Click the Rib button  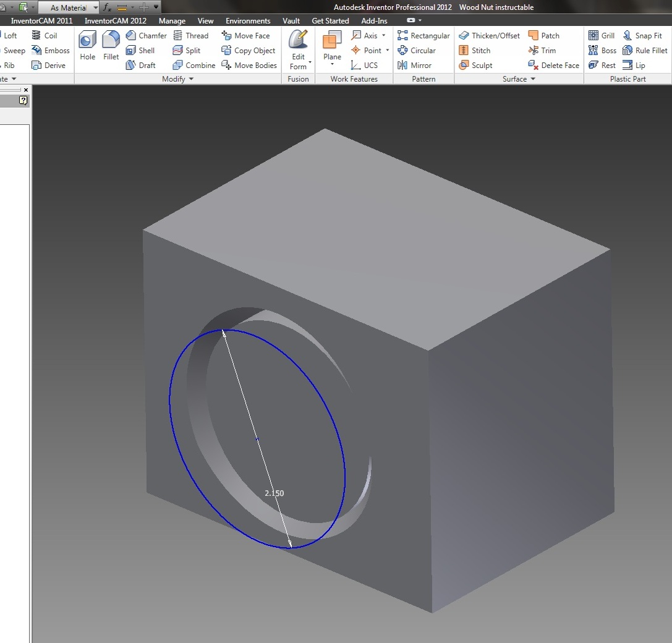pyautogui.click(x=7, y=65)
